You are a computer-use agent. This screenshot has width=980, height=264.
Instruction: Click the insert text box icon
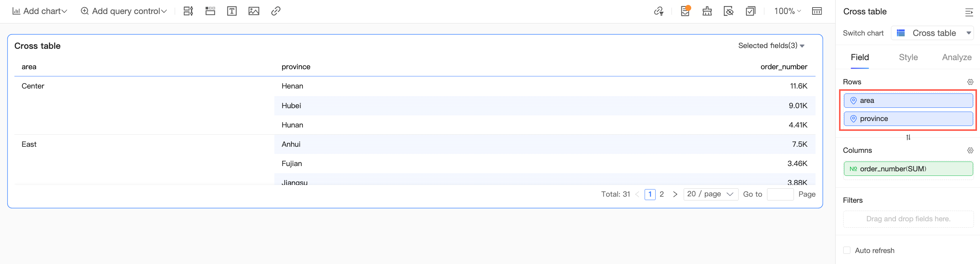click(231, 11)
